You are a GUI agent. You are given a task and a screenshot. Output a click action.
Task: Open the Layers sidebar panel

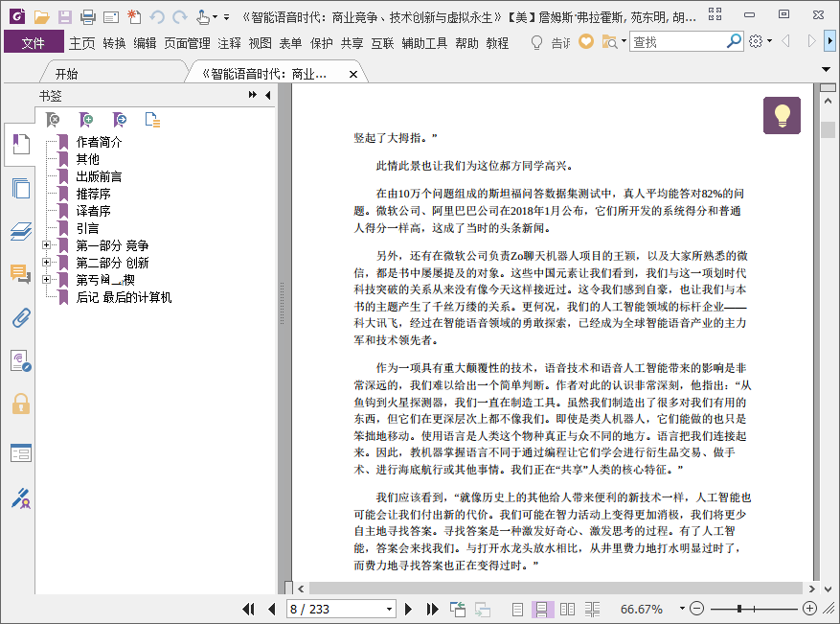point(21,231)
